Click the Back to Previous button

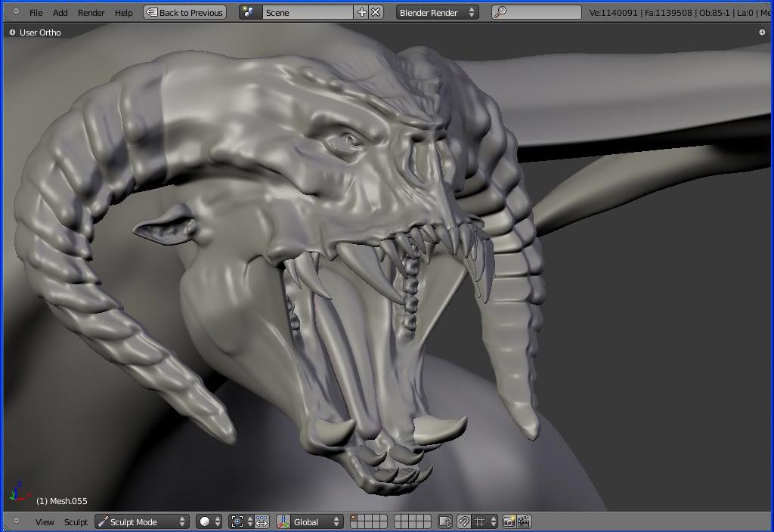click(184, 12)
